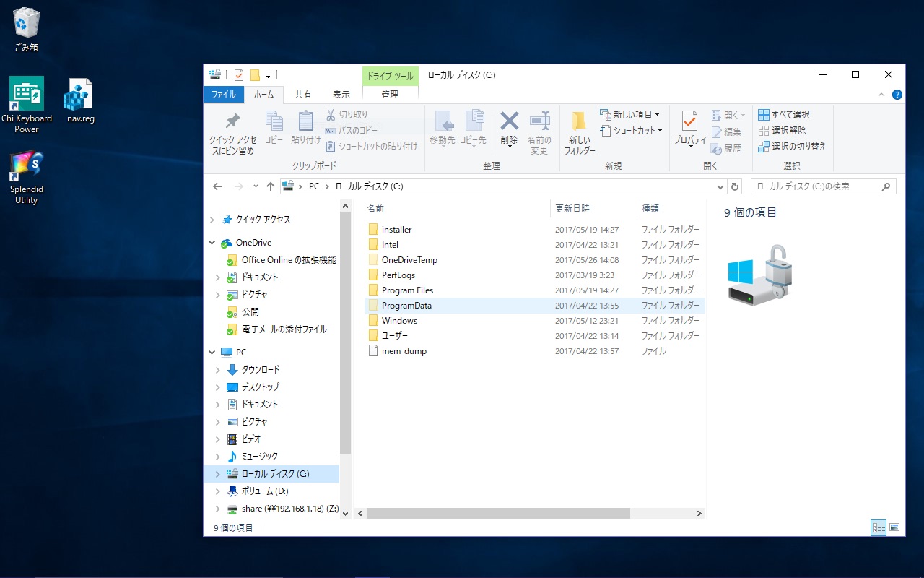Click the Copy icon in the clipboard group

274,121
